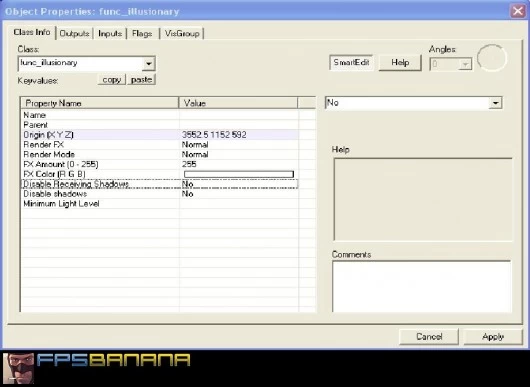Image resolution: width=530 pixels, height=387 pixels.
Task: Expand the Class dropdown arrow
Action: point(148,64)
